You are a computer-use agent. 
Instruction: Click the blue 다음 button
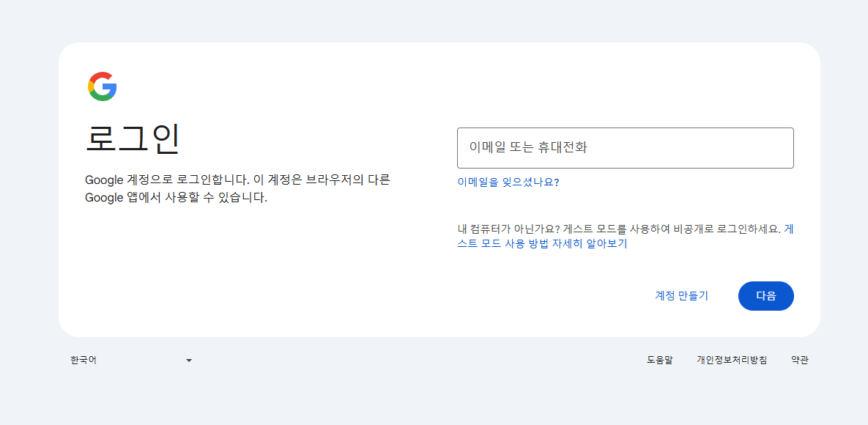(x=765, y=296)
